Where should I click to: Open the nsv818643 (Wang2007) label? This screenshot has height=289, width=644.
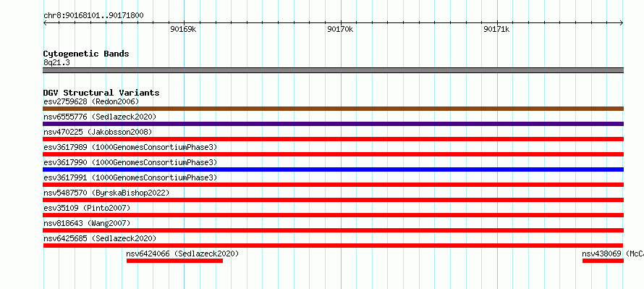[87, 223]
